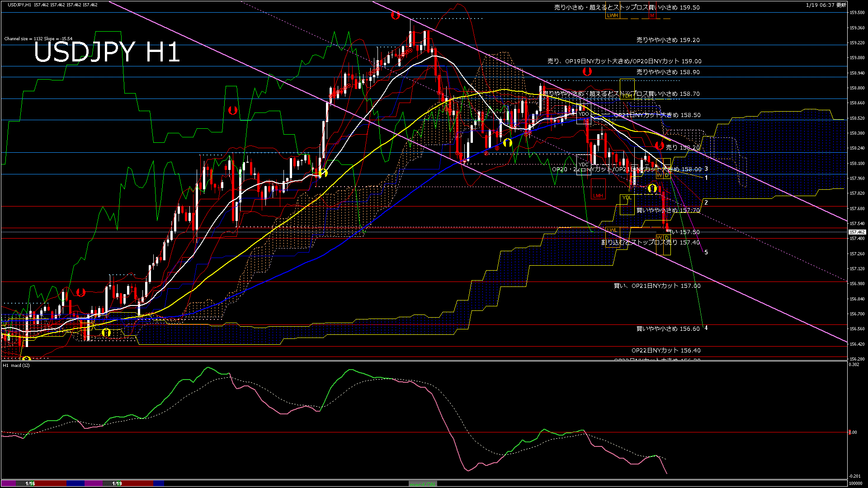
Task: Toggle the macd ON button at bottom
Action: [423, 484]
